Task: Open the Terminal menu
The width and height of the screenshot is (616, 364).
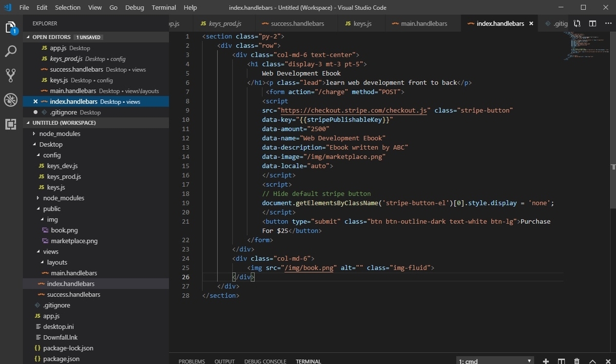Action: [164, 8]
